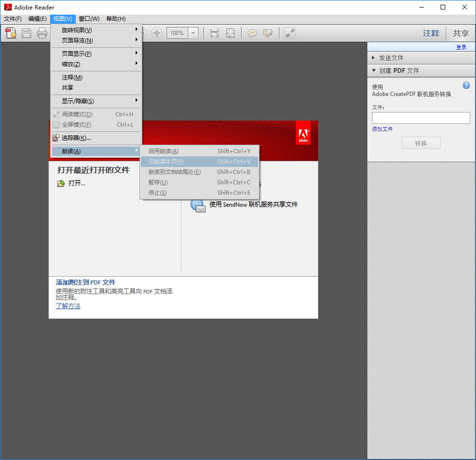Screen dimensions: 476x460
Task: Choose 共享 in the view menu
Action: click(96, 88)
